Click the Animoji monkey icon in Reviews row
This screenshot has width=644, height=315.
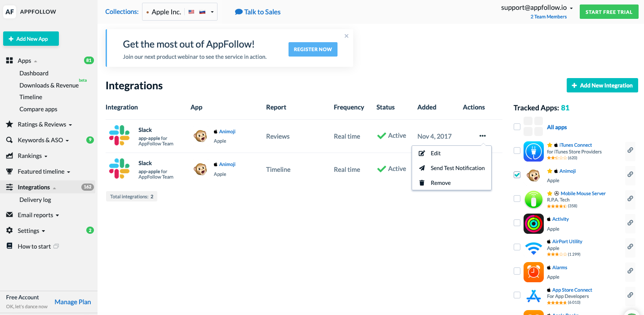coord(200,136)
